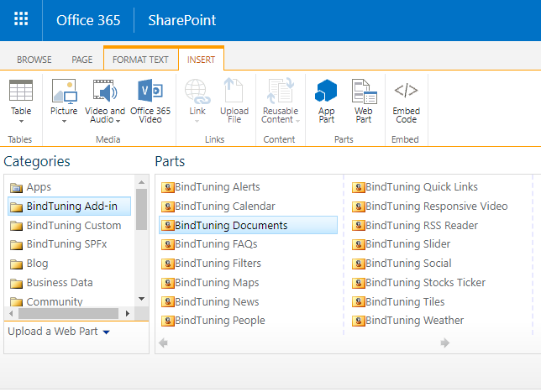Select BindTuning Documents web part
Image resolution: width=541 pixels, height=392 pixels.
click(x=248, y=226)
